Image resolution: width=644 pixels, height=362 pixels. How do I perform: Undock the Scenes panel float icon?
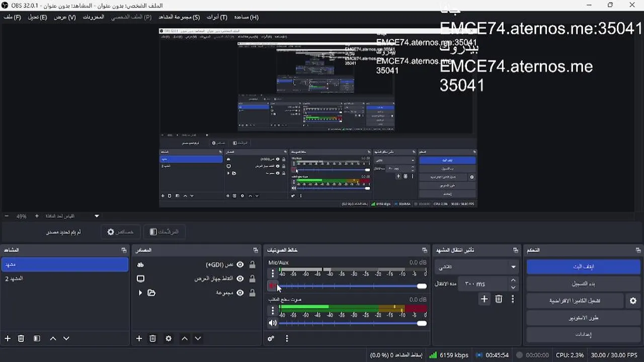point(124,250)
